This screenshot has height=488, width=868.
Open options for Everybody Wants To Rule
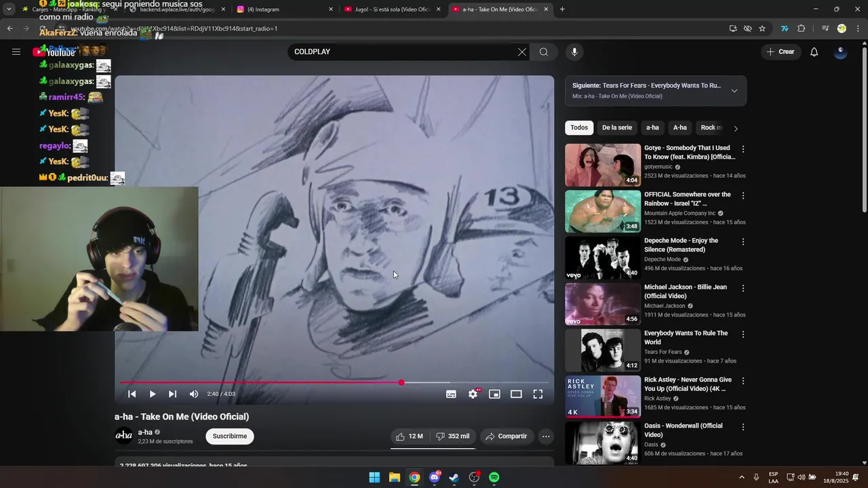[743, 334]
